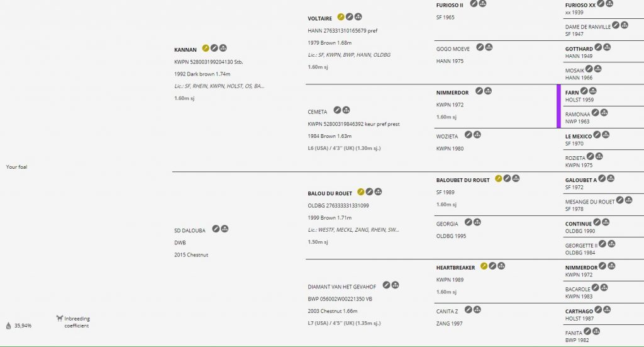
Task: Click the yellow icon beside KANNAN
Action: coord(206,48)
